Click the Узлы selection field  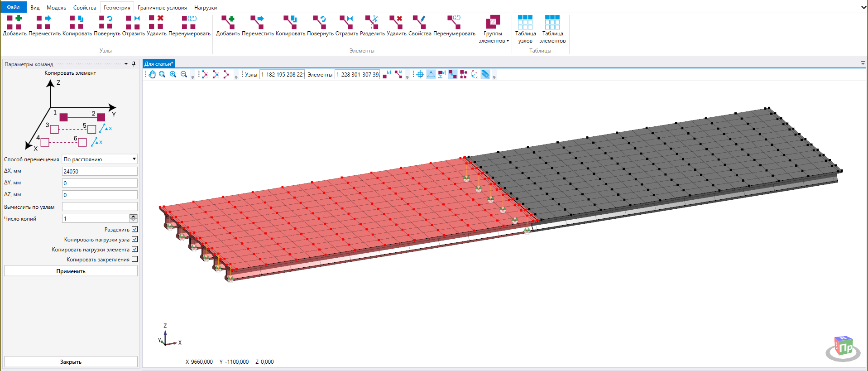click(x=282, y=75)
